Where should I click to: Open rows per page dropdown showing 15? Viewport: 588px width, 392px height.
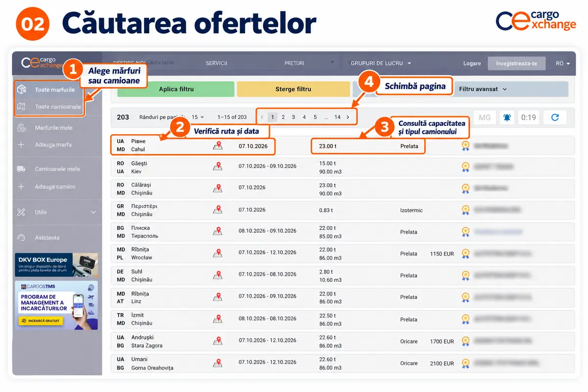pos(198,117)
